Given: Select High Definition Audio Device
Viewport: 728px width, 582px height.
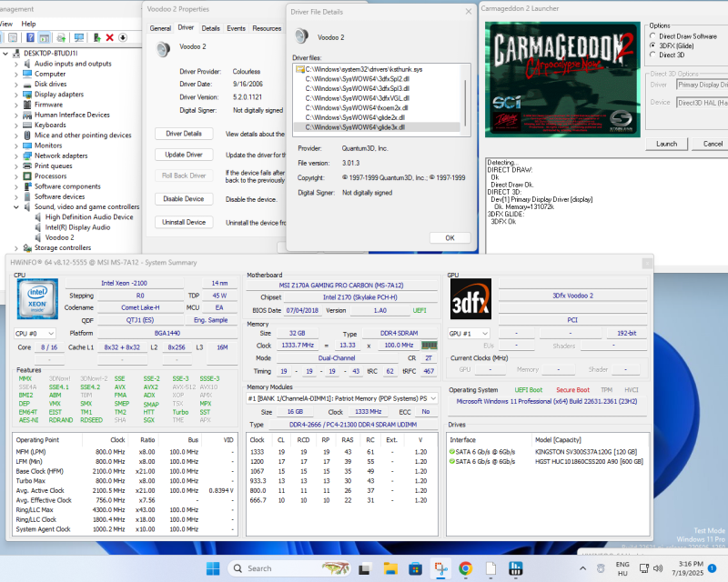Looking at the screenshot, I should (x=89, y=217).
